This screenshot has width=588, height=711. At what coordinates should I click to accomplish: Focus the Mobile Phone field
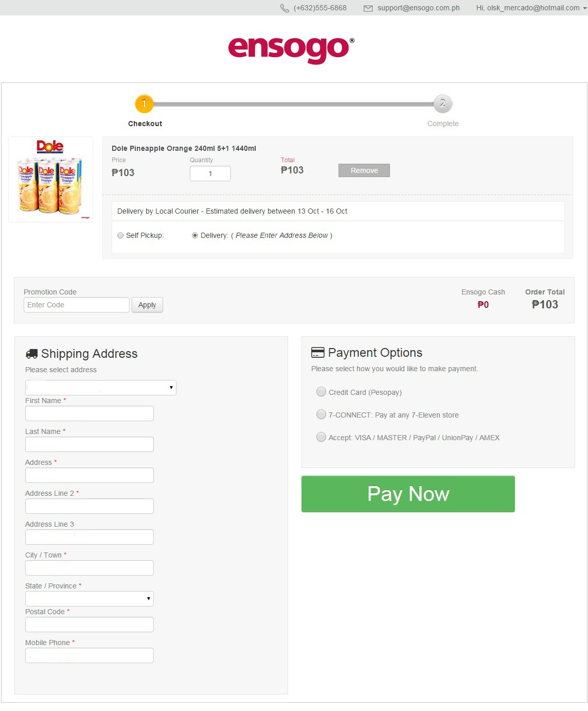pyautogui.click(x=90, y=655)
